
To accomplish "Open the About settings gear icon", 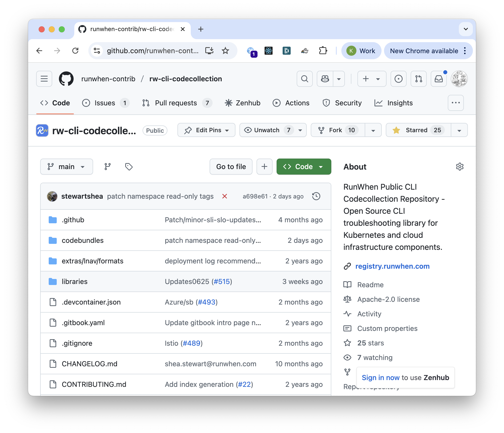I will pos(460,167).
